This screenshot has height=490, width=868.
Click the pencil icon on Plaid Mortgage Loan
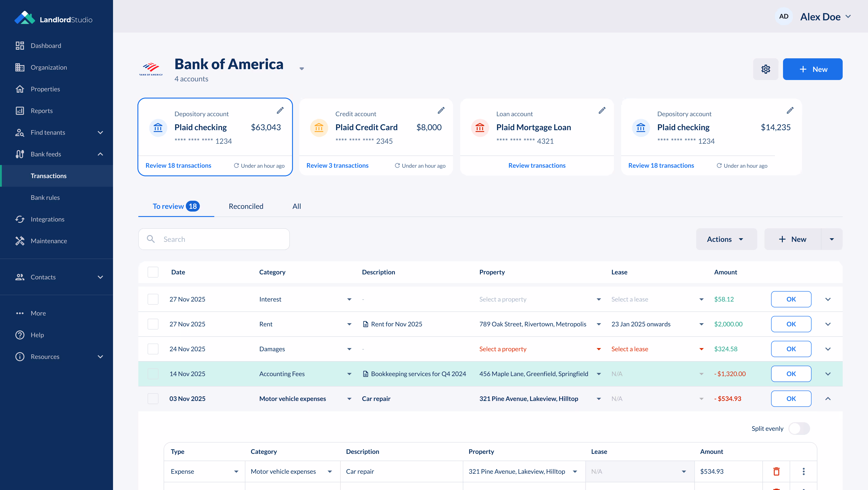[602, 111]
